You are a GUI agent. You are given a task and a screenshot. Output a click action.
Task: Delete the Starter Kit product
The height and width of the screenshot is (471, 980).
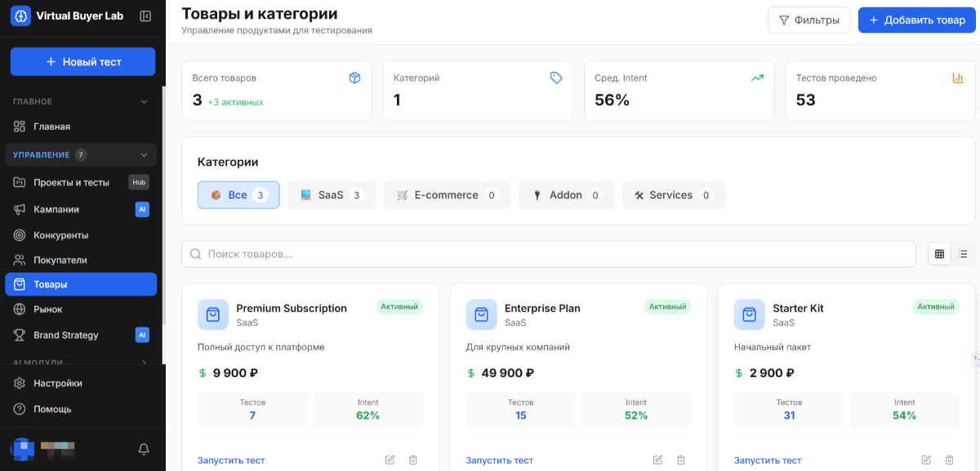949,460
